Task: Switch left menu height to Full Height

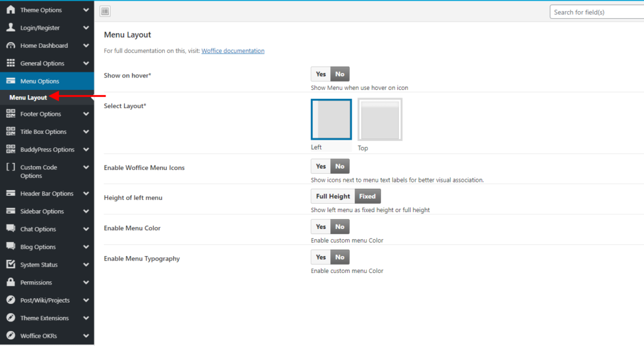Action: click(333, 196)
